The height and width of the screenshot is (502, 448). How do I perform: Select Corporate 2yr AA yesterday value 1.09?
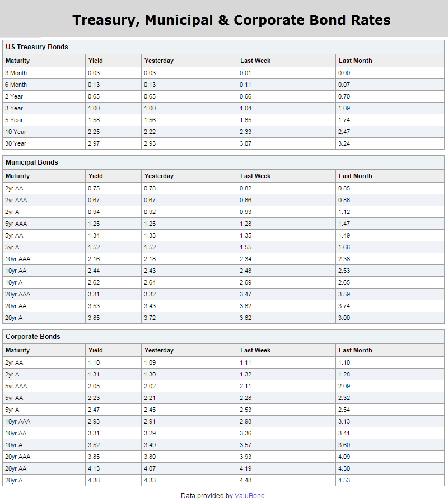point(150,362)
